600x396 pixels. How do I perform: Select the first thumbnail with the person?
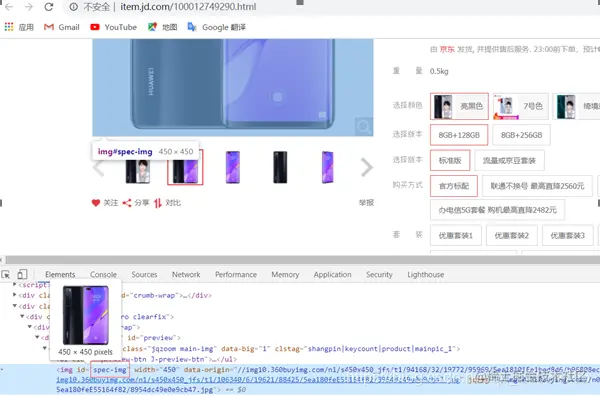[x=138, y=171]
